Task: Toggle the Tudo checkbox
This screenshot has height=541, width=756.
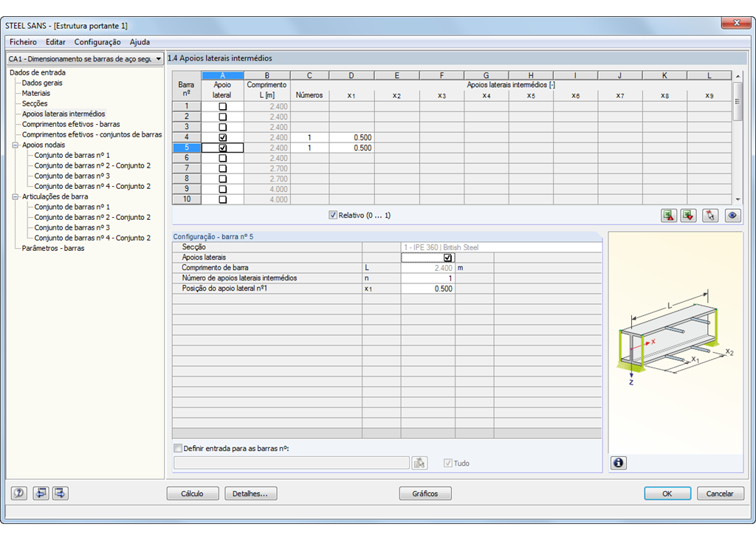Action: click(448, 463)
